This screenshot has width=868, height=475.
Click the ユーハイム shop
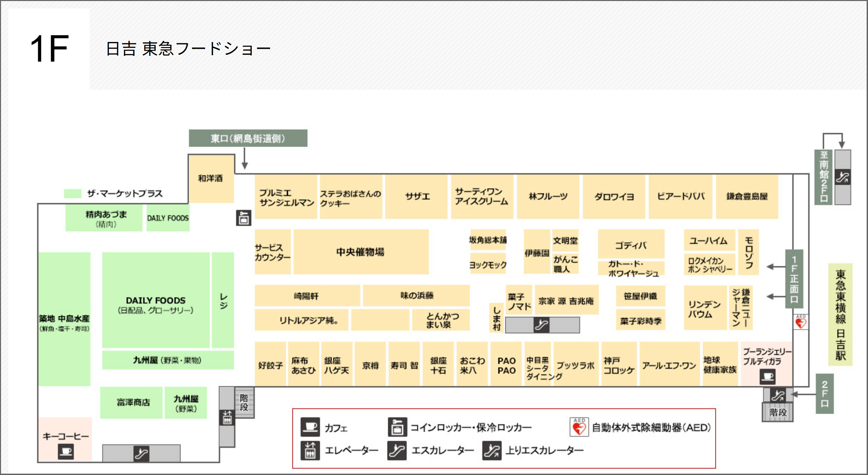click(x=709, y=240)
